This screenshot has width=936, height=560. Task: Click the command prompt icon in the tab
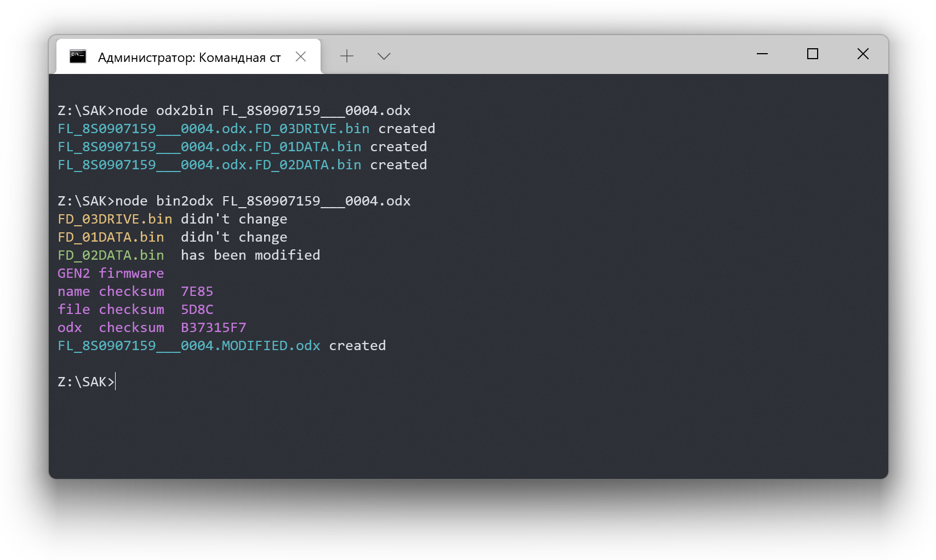click(x=78, y=56)
